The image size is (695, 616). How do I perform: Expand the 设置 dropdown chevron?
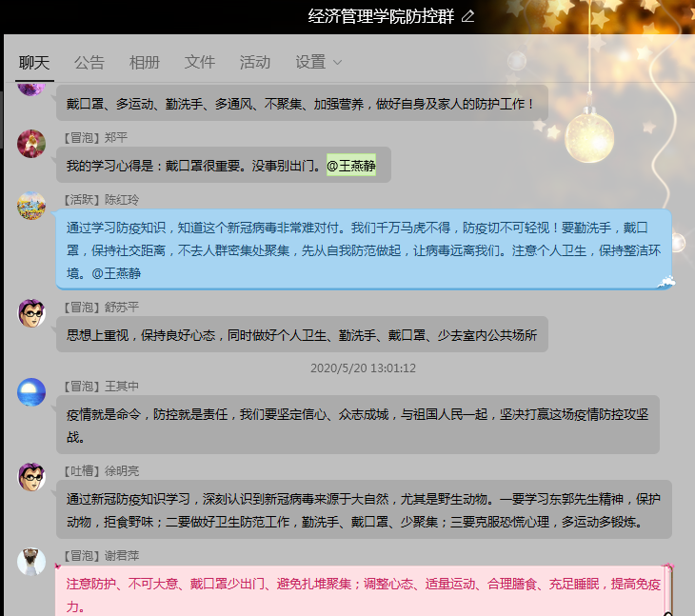click(x=337, y=63)
